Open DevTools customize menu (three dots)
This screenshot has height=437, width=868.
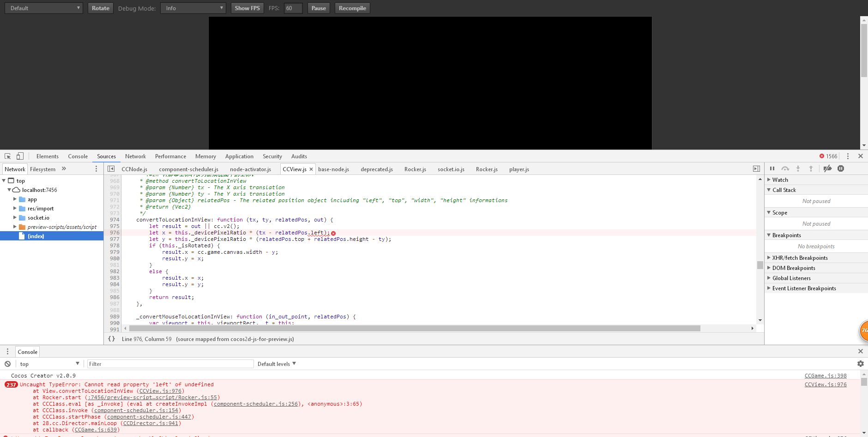click(x=848, y=156)
